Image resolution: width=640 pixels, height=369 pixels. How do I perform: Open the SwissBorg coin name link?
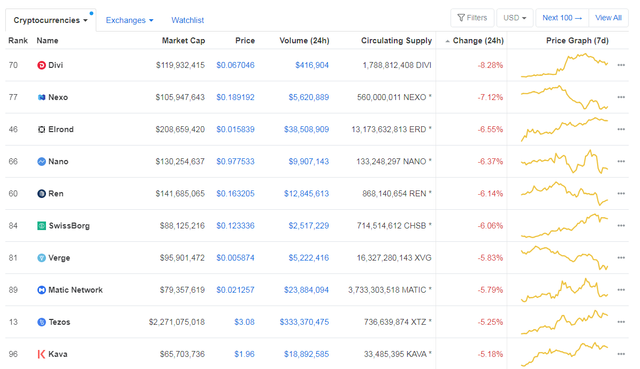[x=69, y=226]
